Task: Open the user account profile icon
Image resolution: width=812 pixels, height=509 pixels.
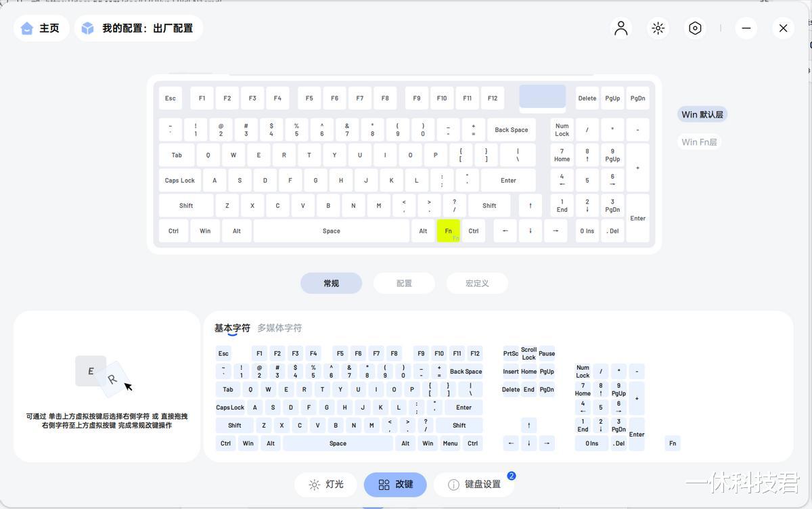Action: pyautogui.click(x=621, y=28)
